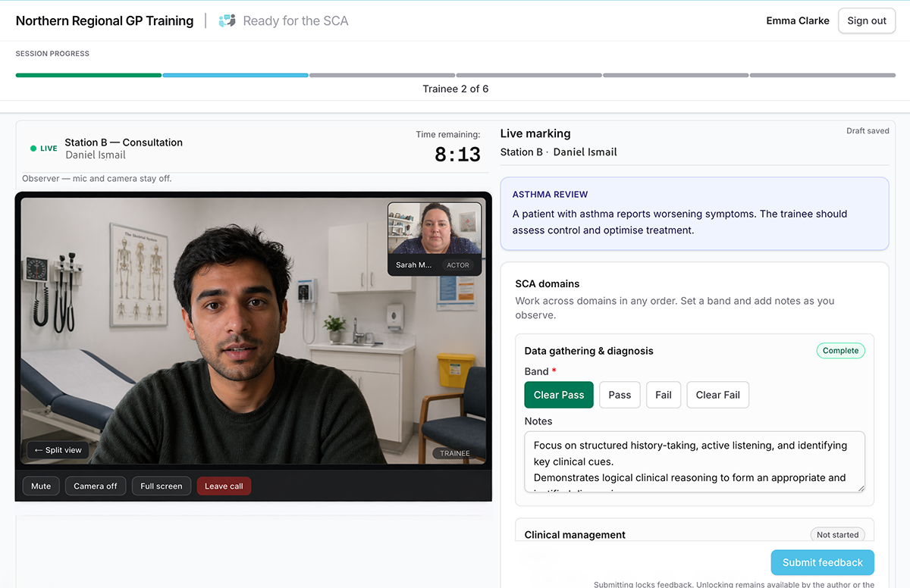Expand the Clinical management section
This screenshot has width=910, height=588.
pyautogui.click(x=574, y=534)
